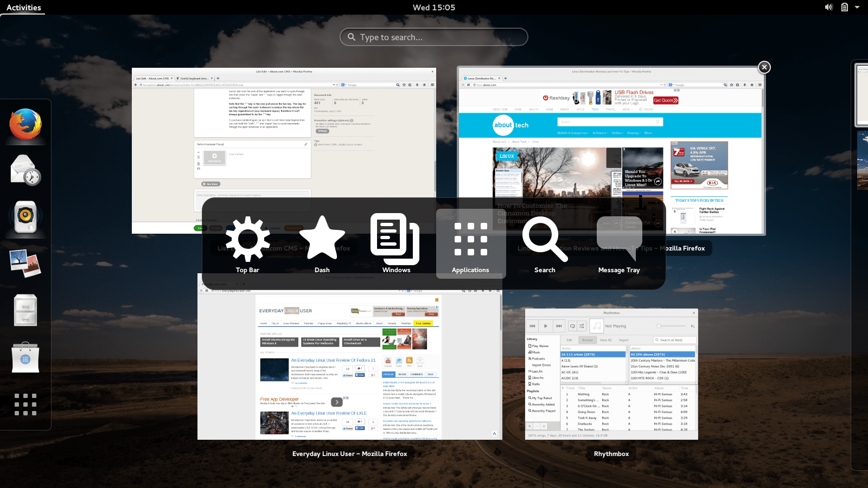Click Firefox home icon in about.com window

pyautogui.click(x=752, y=85)
